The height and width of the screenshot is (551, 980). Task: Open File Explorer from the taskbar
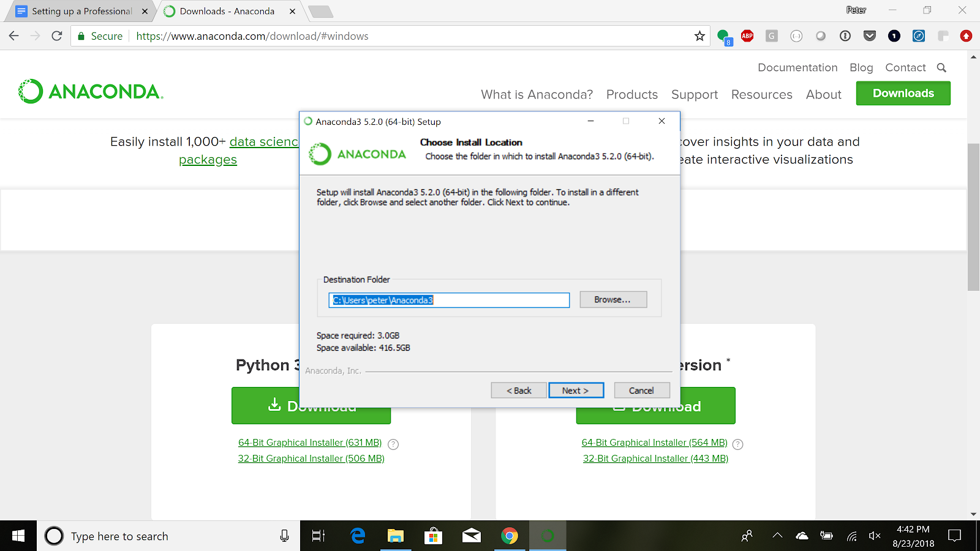[396, 536]
